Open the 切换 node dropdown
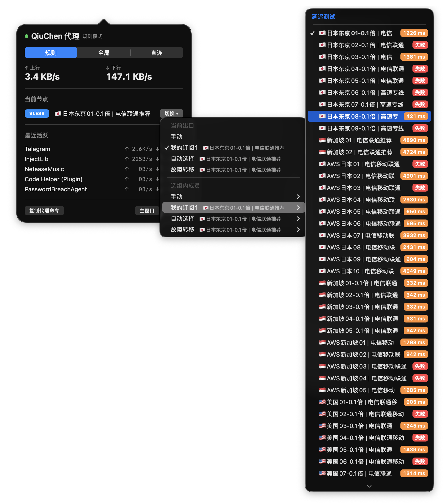Screen dimensions: 444x504 coord(171,114)
